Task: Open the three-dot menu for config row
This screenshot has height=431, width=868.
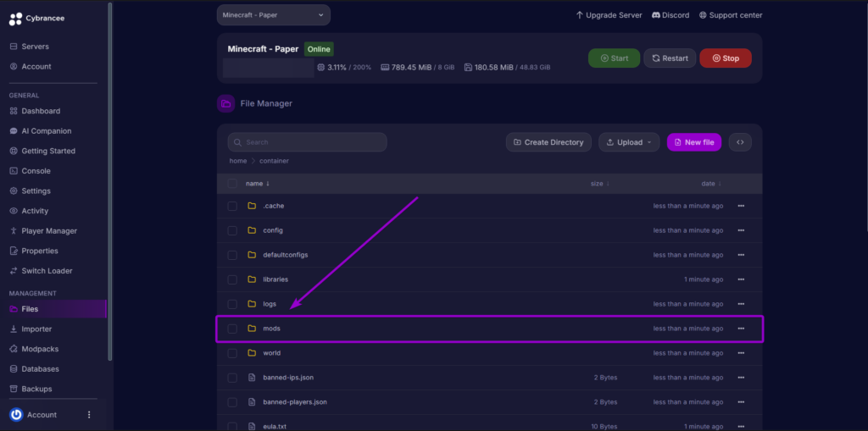Action: pyautogui.click(x=741, y=230)
